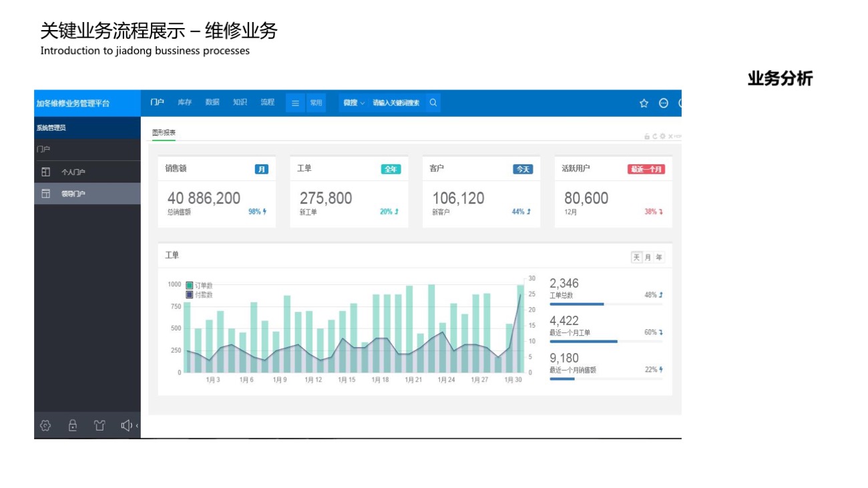Click the lock icon in sidebar footer
This screenshot has height=488, width=868.
coord(73,425)
